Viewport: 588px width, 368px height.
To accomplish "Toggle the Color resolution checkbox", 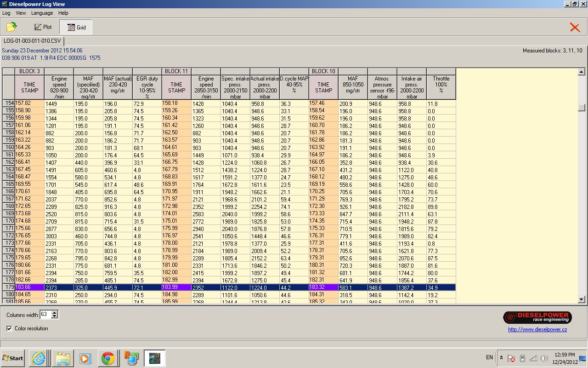I will point(10,328).
